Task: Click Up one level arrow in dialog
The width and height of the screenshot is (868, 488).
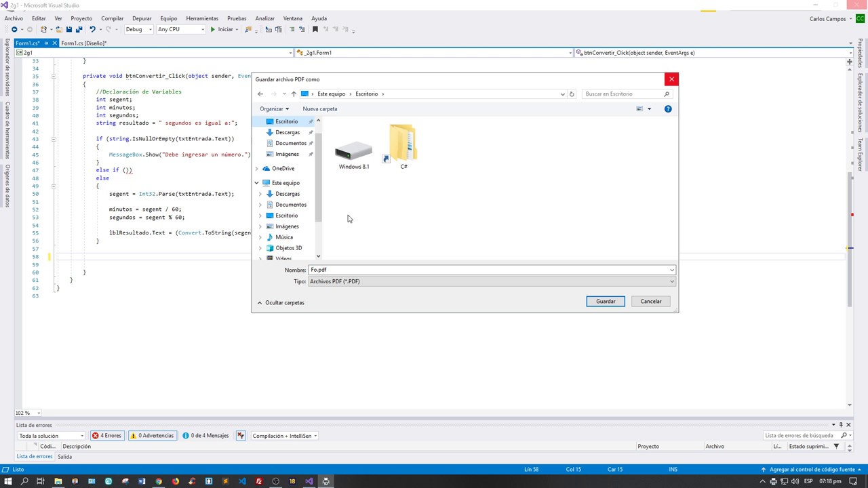Action: pyautogui.click(x=294, y=94)
